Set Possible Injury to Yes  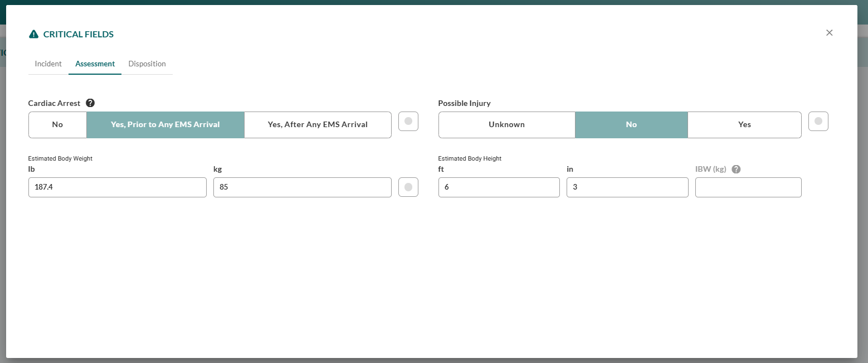[744, 124]
